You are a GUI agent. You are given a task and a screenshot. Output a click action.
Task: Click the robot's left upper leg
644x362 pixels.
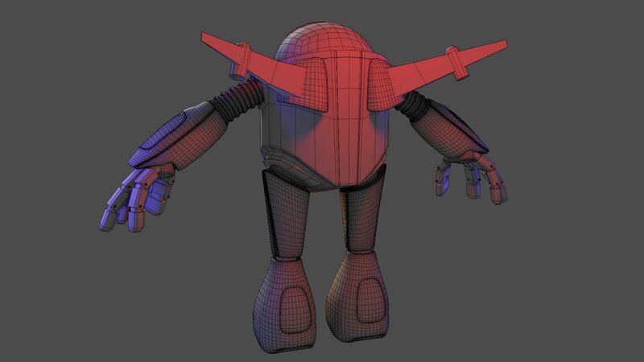pos(286,213)
